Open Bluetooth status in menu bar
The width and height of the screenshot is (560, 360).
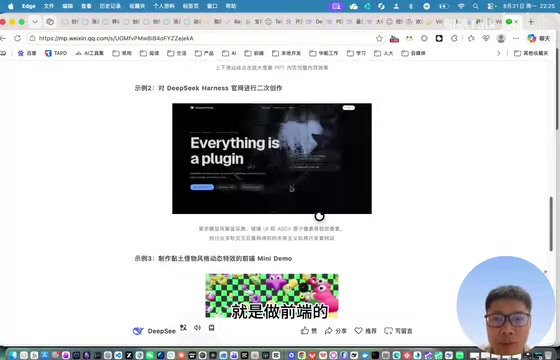[x=411, y=6]
